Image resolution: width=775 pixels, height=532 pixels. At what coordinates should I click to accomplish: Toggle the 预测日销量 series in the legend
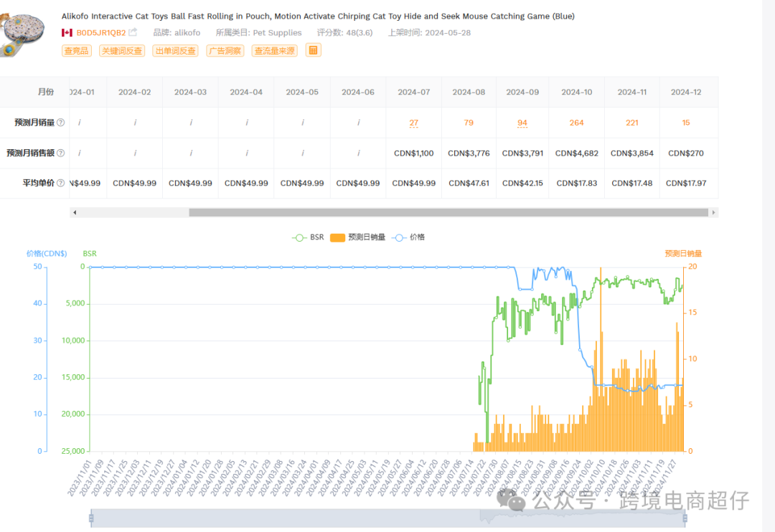point(357,237)
